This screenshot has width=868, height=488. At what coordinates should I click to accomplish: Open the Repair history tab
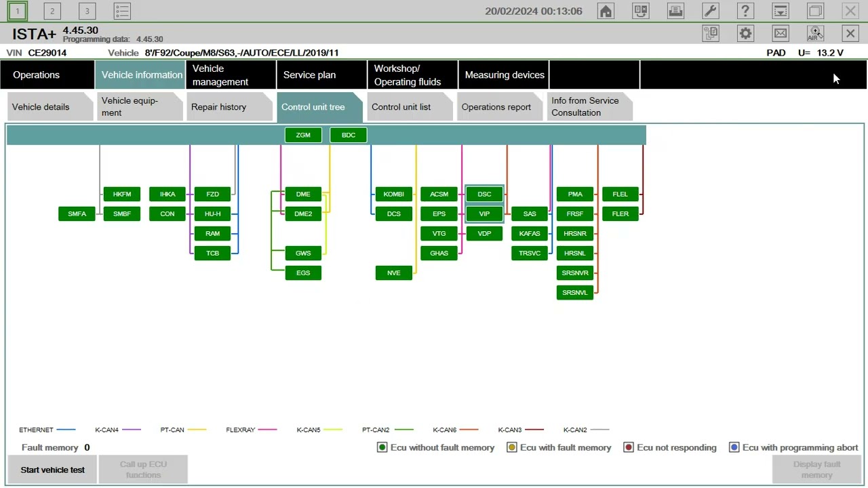click(x=229, y=106)
